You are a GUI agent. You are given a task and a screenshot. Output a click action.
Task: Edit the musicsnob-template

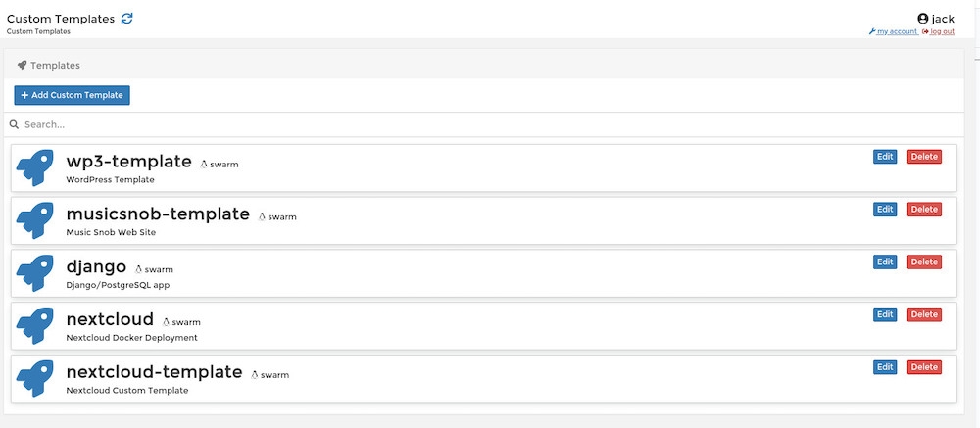pyautogui.click(x=885, y=210)
